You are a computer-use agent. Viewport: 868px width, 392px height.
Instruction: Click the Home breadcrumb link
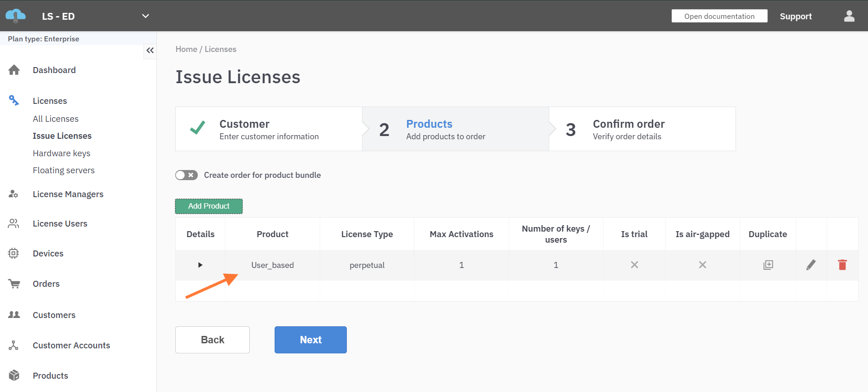coord(186,49)
